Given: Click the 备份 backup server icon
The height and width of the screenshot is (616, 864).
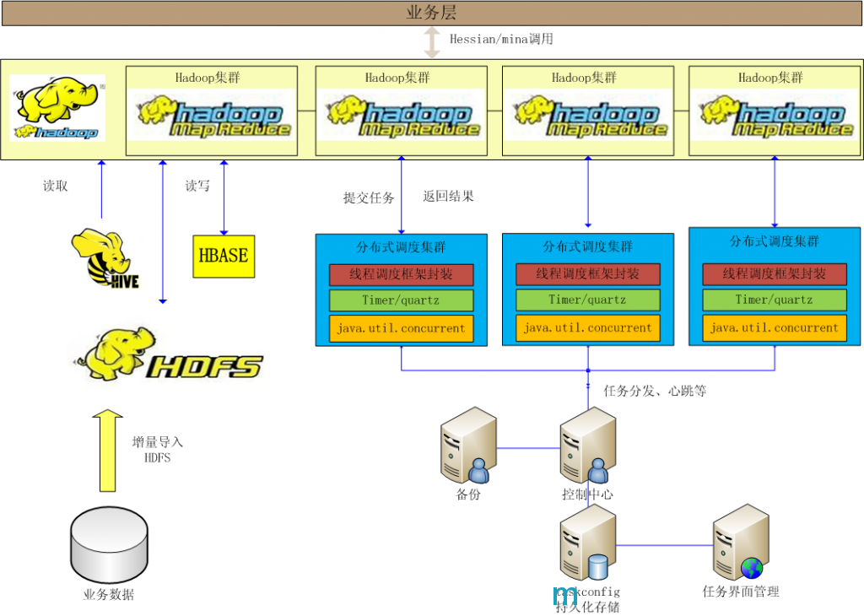Looking at the screenshot, I should coord(467,448).
